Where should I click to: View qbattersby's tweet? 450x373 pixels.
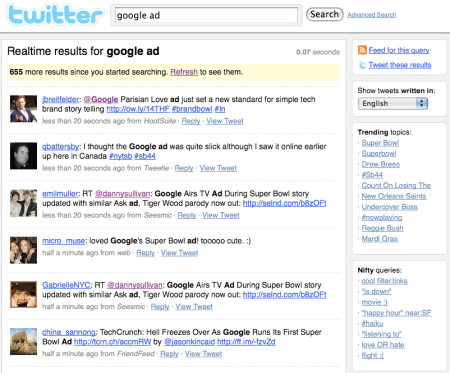coord(218,168)
